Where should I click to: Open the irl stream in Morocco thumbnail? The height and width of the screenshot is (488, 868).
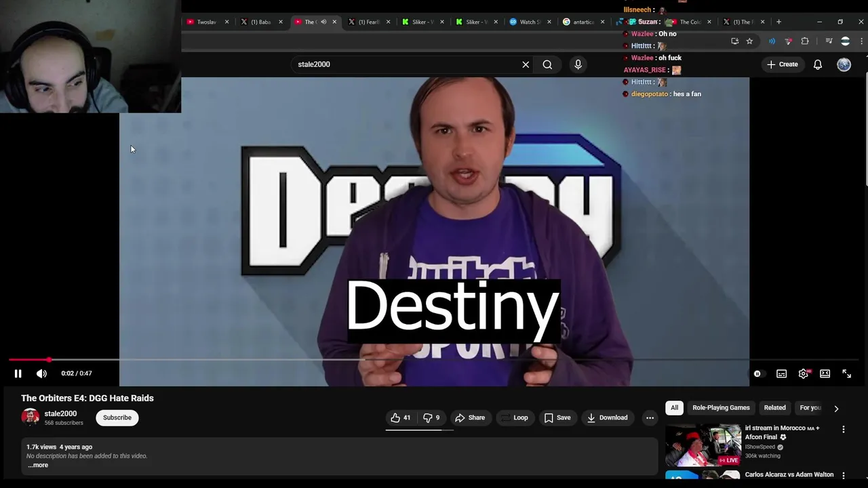click(703, 445)
